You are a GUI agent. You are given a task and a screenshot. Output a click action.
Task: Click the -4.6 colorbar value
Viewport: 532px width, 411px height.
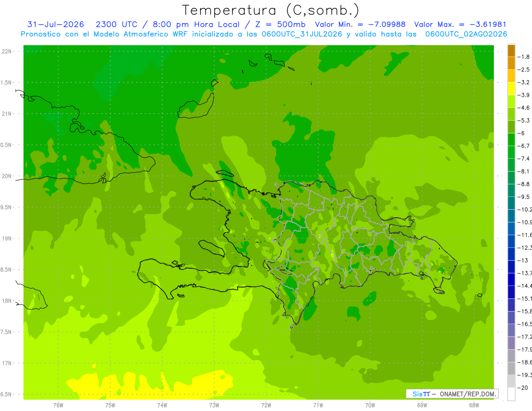point(524,108)
